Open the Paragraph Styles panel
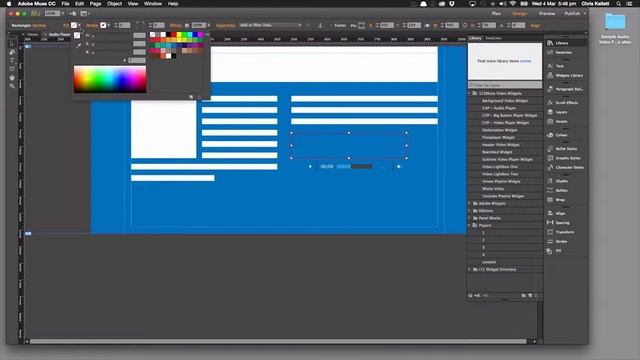 click(x=565, y=89)
